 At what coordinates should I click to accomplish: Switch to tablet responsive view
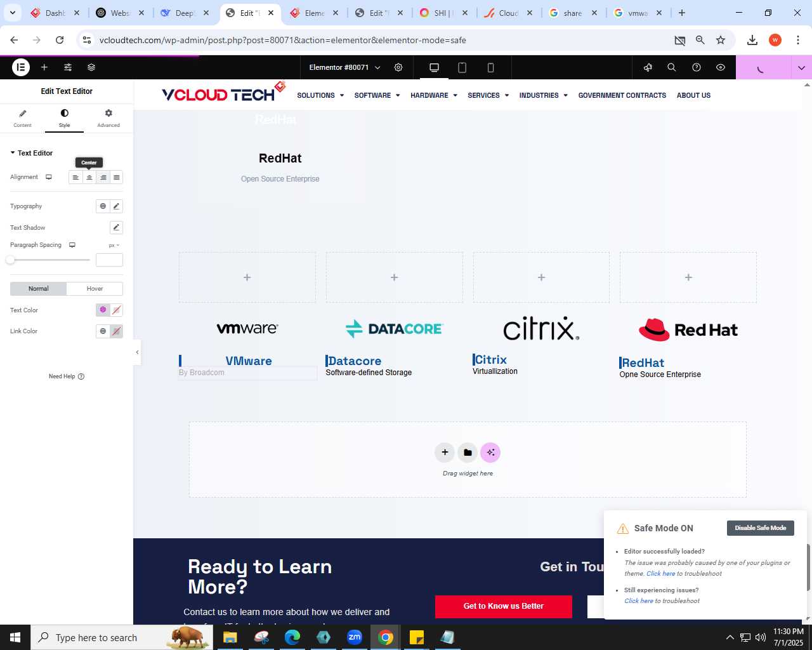click(462, 67)
